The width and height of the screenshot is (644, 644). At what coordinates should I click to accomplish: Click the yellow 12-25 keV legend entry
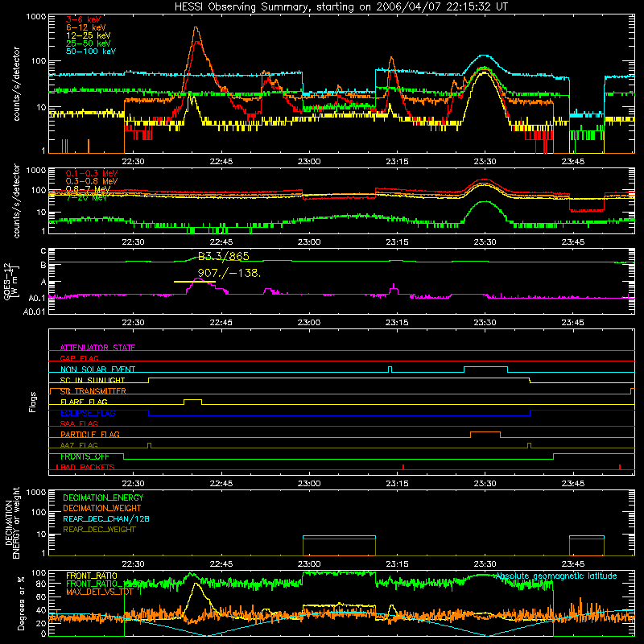coord(89,35)
